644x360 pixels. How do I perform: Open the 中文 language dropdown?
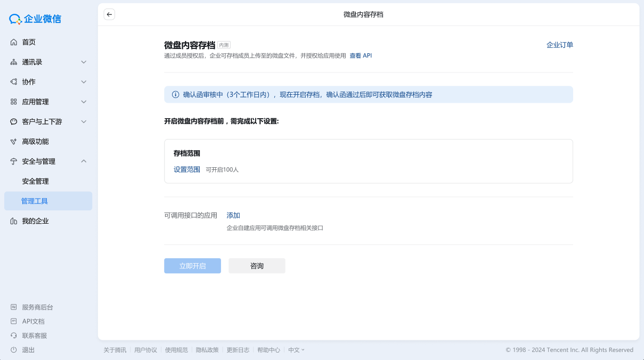click(296, 350)
